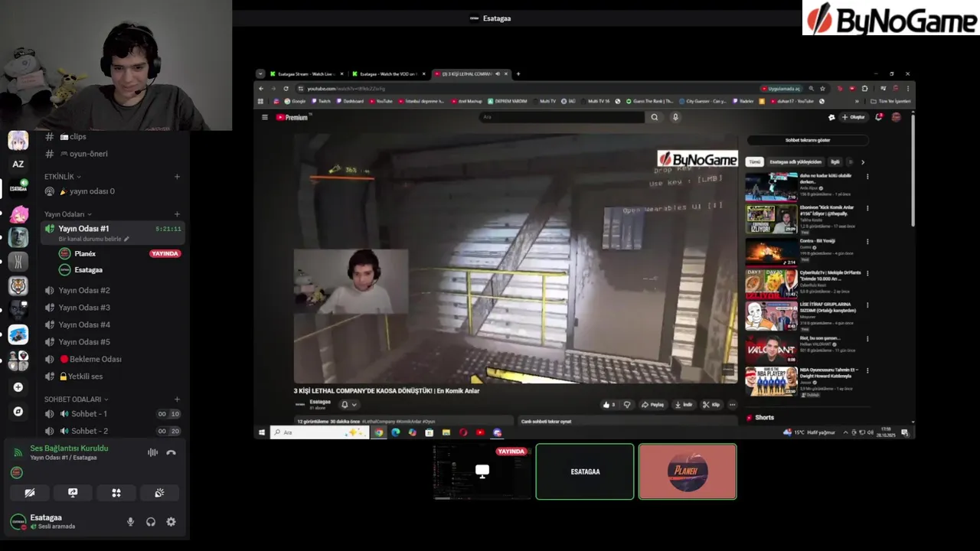Image resolution: width=980 pixels, height=551 pixels.
Task: Add a server with the plus icon
Action: [x=18, y=387]
